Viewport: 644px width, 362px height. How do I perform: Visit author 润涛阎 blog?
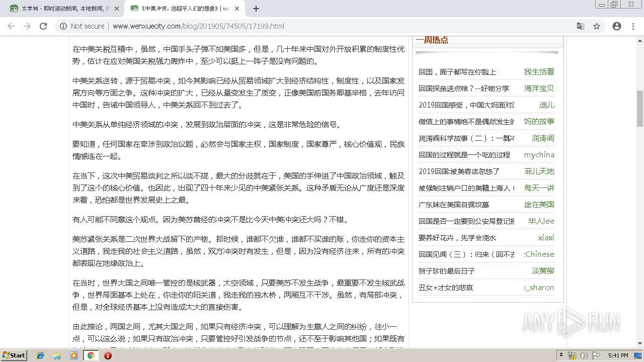tap(543, 138)
